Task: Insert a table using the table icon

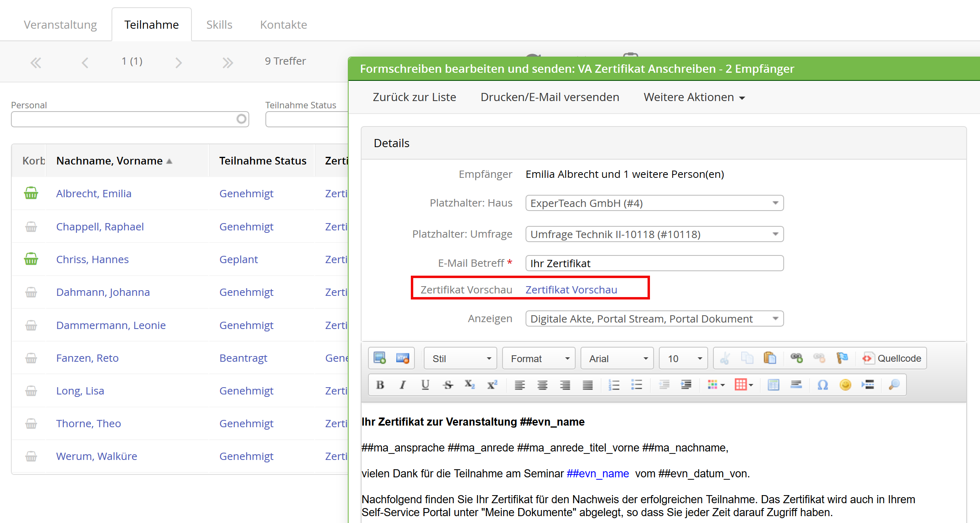Action: tap(774, 385)
